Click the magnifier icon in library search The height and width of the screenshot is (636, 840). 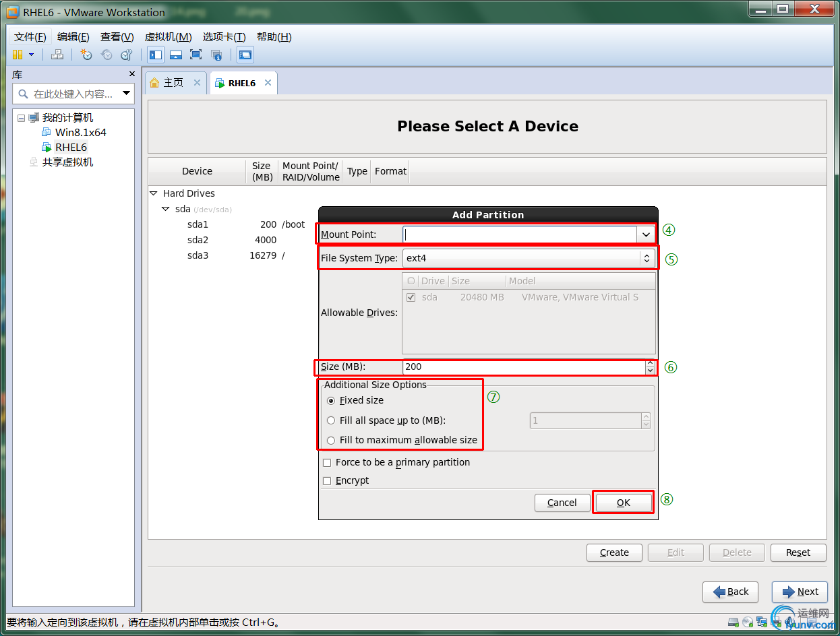coord(24,94)
